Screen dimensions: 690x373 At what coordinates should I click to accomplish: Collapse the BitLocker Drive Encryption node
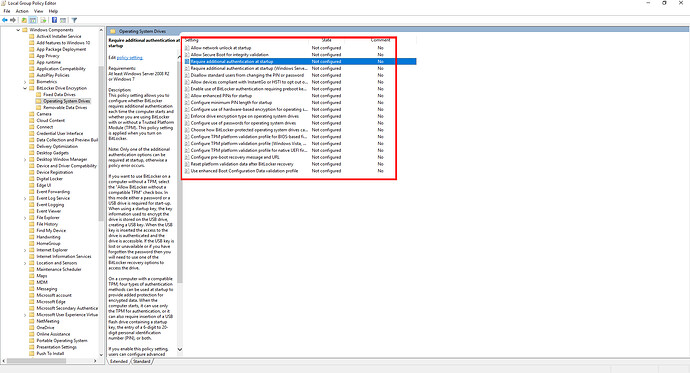[25, 88]
